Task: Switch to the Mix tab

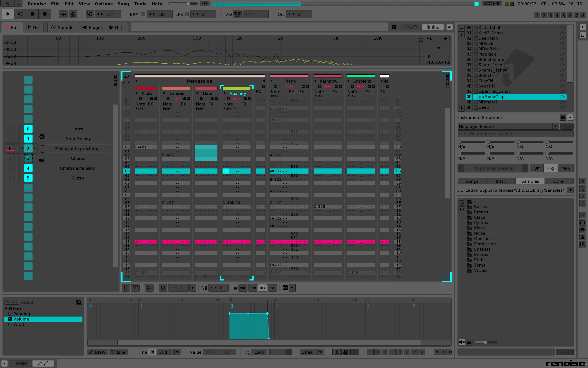Action: tap(33, 27)
